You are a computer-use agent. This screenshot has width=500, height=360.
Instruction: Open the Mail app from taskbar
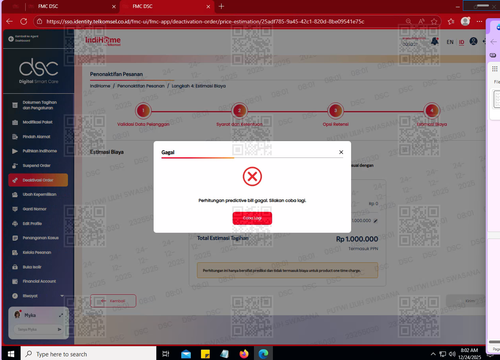186,354
